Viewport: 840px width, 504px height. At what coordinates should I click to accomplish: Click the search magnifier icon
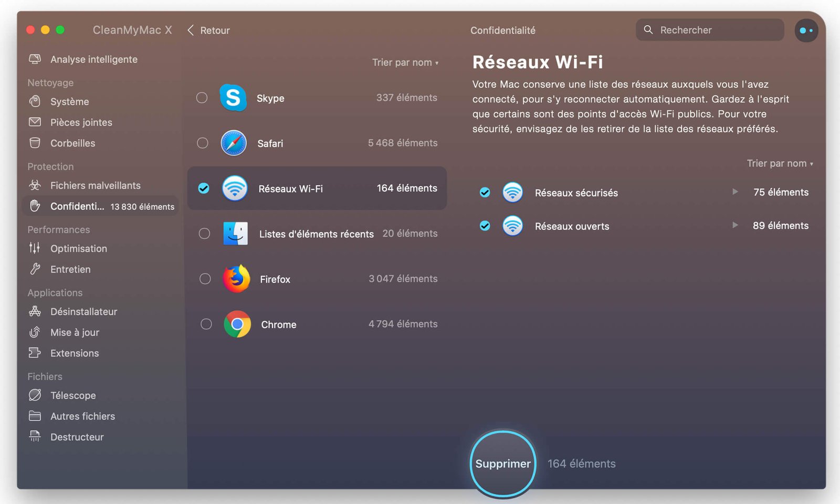[x=648, y=30]
